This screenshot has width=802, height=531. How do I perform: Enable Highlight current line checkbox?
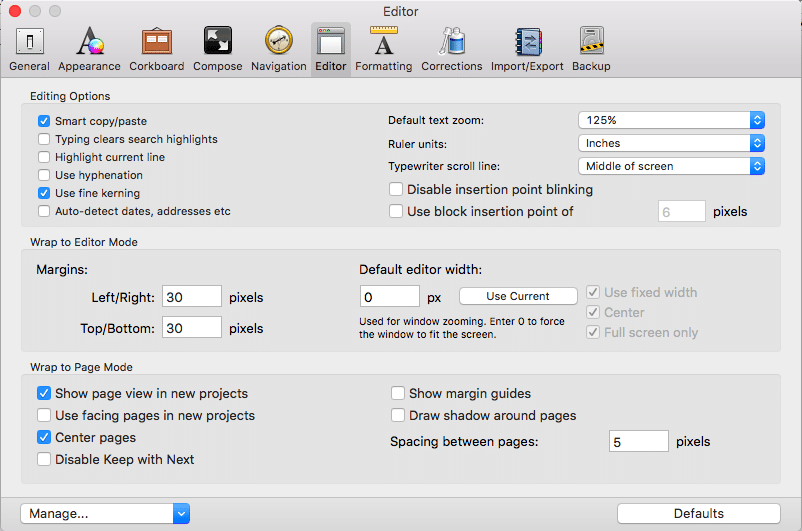pyautogui.click(x=44, y=157)
